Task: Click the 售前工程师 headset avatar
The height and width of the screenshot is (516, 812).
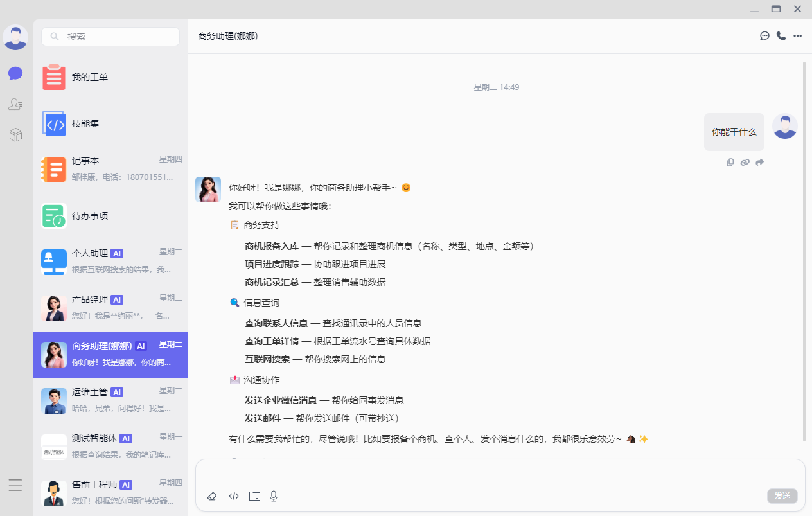Action: click(x=54, y=494)
